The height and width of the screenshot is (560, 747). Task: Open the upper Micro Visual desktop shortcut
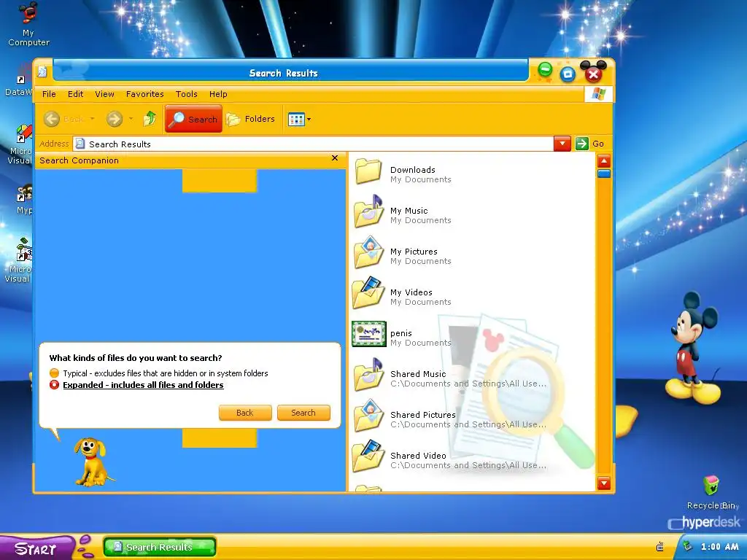pyautogui.click(x=20, y=144)
